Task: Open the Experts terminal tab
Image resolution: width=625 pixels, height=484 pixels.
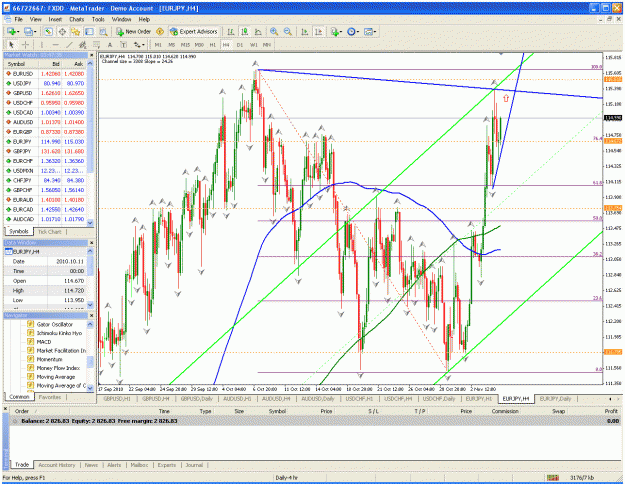Action: [167, 465]
